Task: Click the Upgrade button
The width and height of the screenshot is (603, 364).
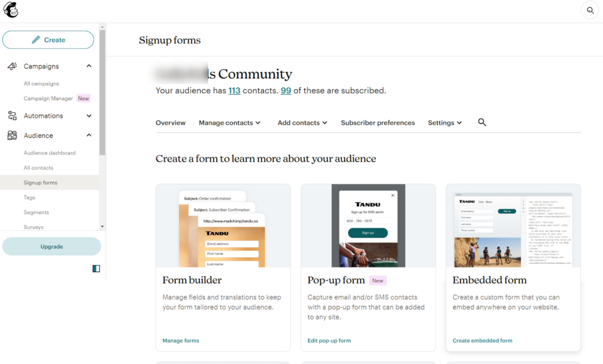Action: 51,247
